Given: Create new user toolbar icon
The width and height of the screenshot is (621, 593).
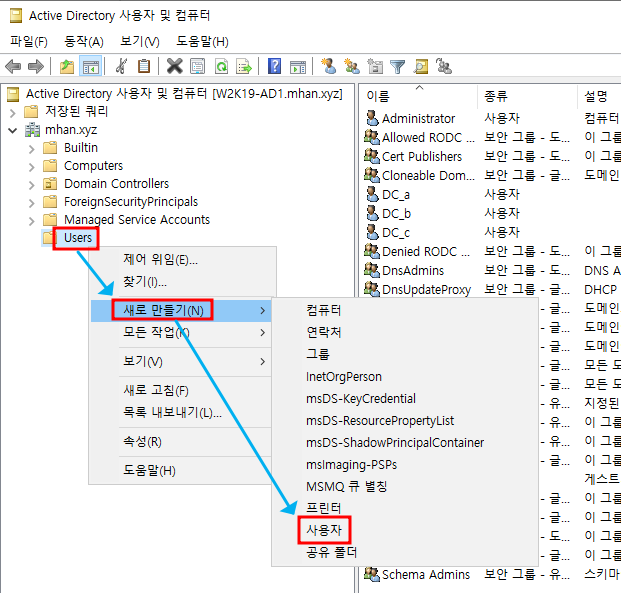Looking at the screenshot, I should point(328,66).
